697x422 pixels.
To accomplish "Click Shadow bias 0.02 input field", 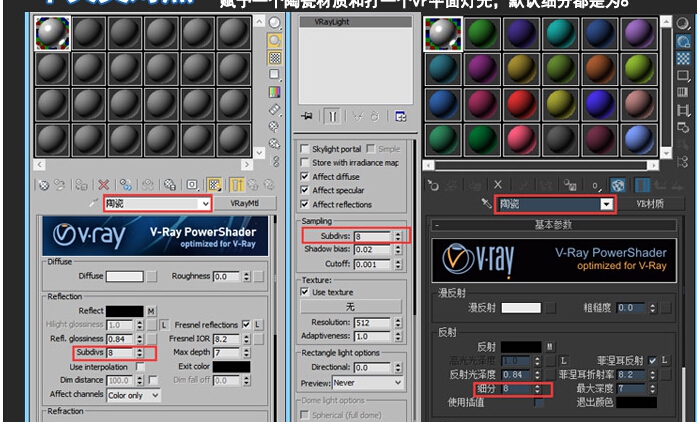I will point(373,250).
